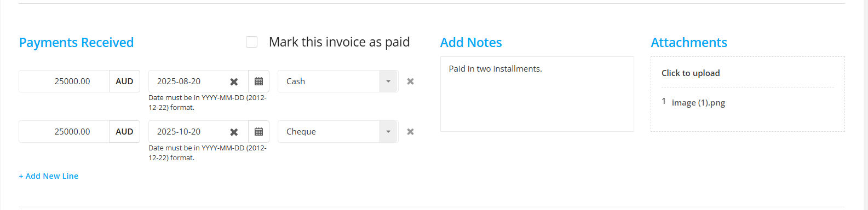The width and height of the screenshot is (868, 210).
Task: Select AUD currency label on second payment
Action: [x=124, y=132]
